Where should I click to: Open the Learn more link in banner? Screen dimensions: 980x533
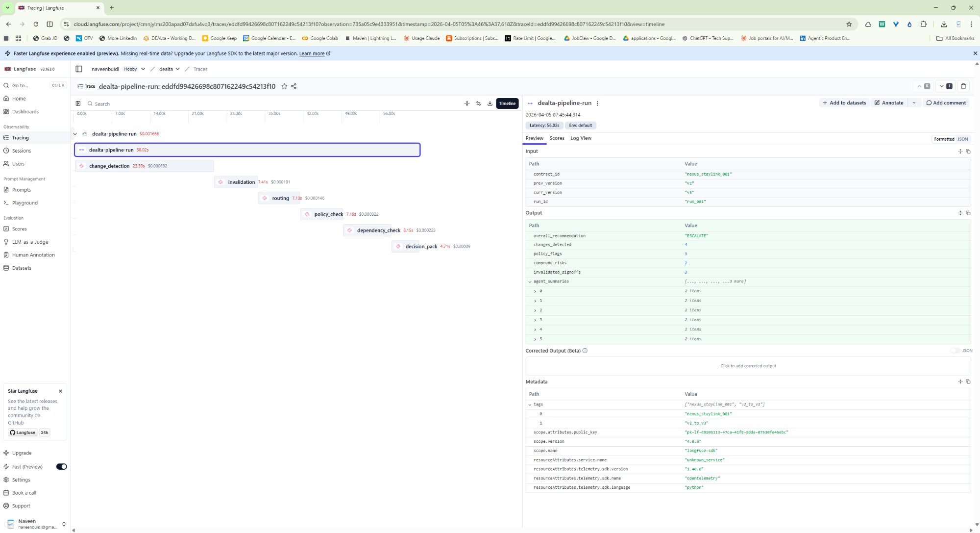[312, 53]
